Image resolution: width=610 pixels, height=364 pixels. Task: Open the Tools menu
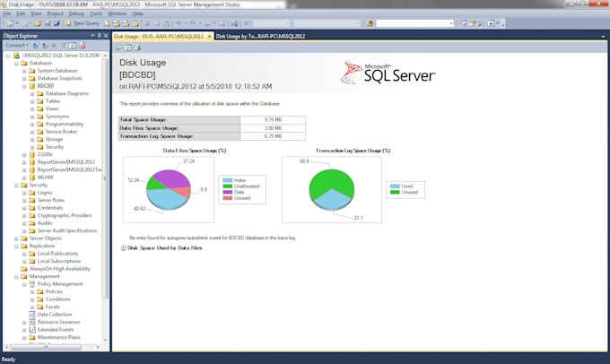96,14
